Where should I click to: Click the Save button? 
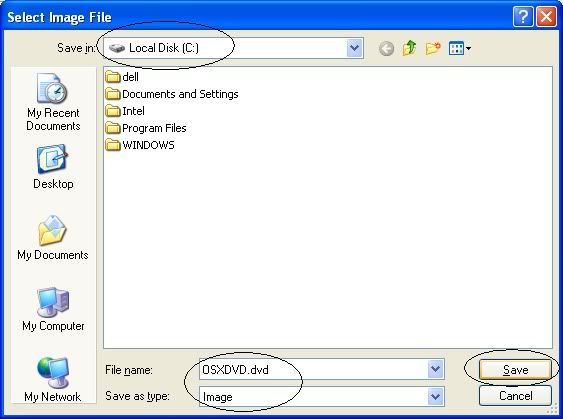tap(515, 369)
